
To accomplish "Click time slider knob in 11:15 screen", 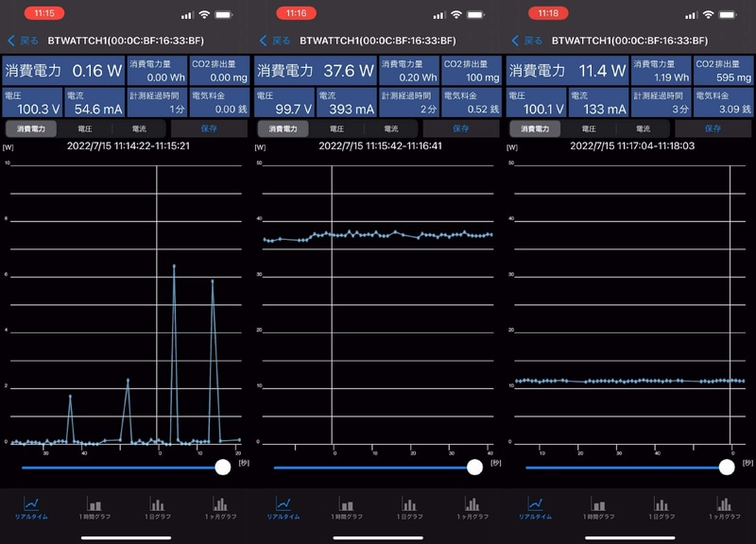I will tap(223, 467).
